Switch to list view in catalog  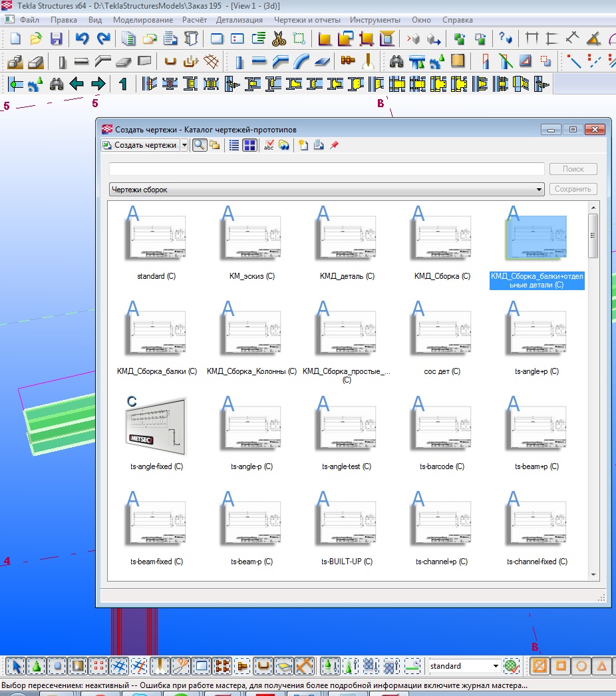(234, 145)
